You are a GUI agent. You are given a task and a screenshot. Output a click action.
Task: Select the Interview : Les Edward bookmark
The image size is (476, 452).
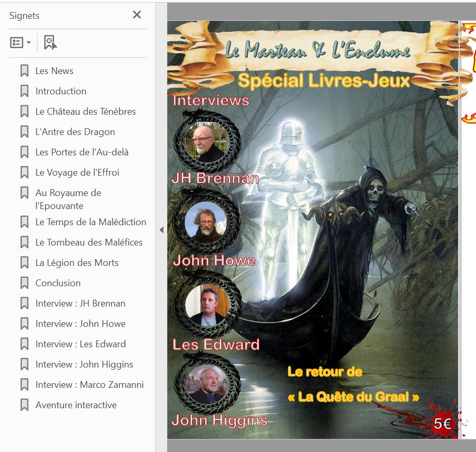click(81, 344)
